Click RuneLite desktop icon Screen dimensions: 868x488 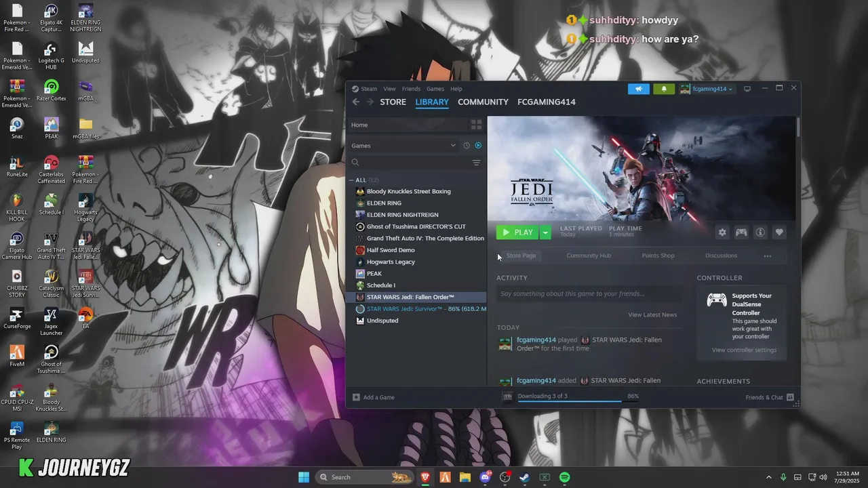(x=17, y=167)
